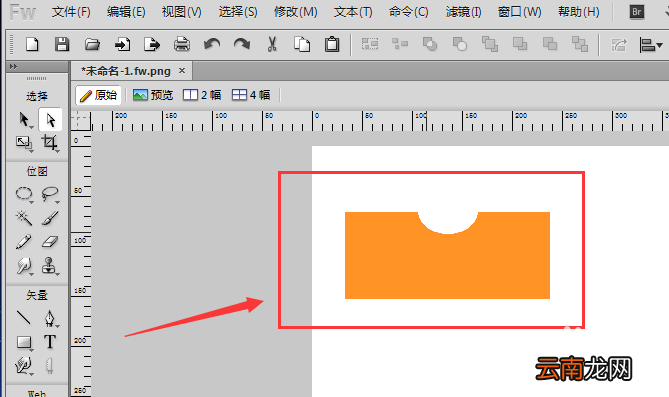Image resolution: width=669 pixels, height=397 pixels.
Task: Click the Cut scissors icon
Action: pos(272,44)
